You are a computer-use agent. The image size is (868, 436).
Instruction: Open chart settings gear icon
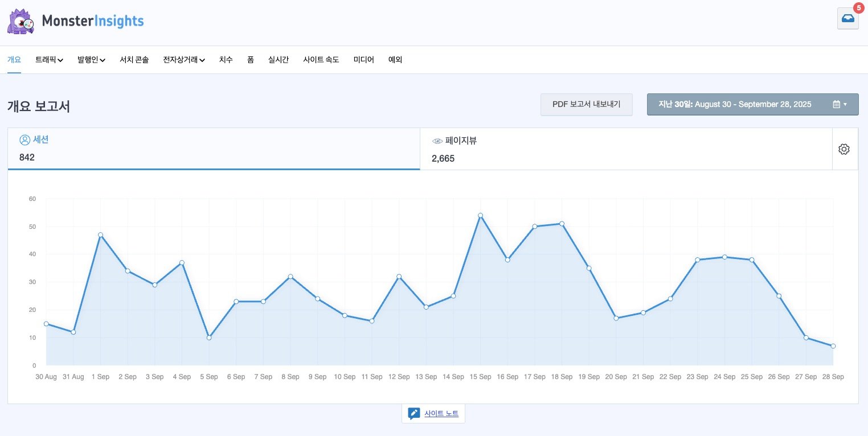(844, 149)
